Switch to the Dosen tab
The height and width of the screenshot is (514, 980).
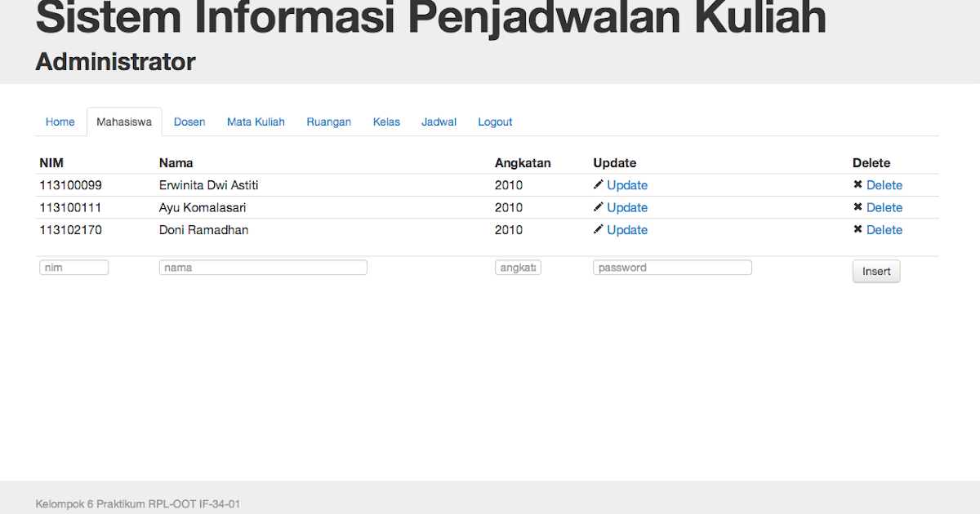pos(189,122)
